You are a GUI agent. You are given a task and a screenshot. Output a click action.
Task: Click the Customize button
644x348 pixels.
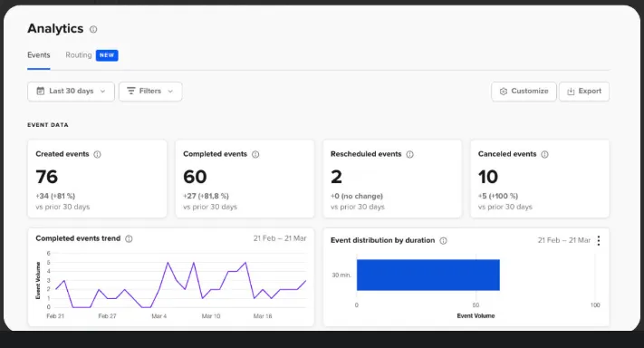(x=524, y=92)
